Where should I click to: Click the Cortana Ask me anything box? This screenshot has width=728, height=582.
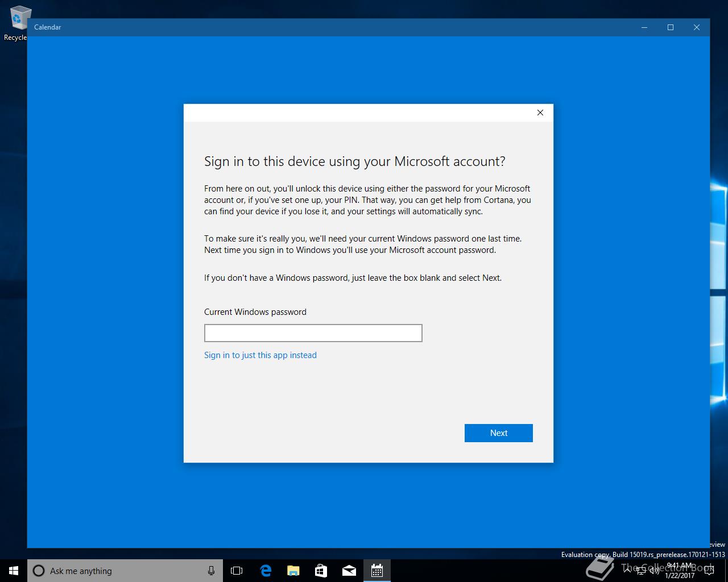coord(125,571)
